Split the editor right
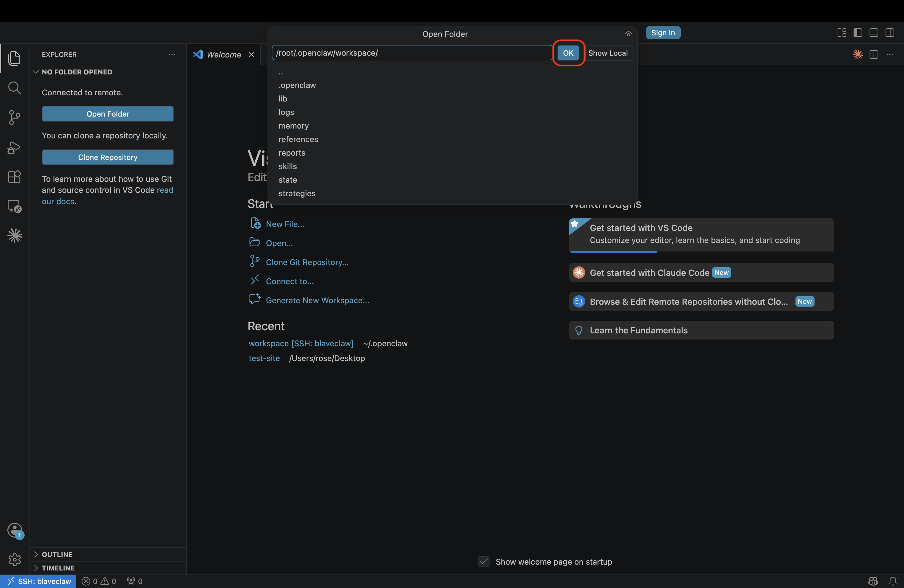The height and width of the screenshot is (588, 904). (874, 54)
